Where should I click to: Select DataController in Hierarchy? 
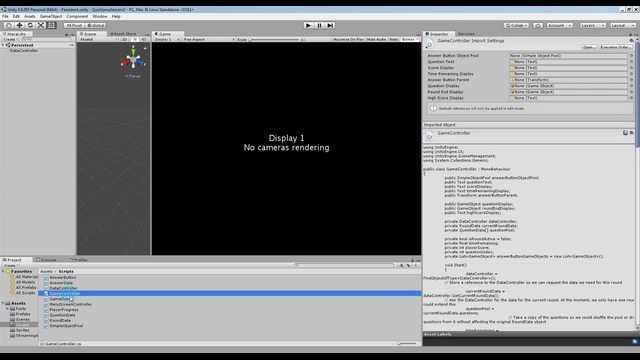(24, 51)
